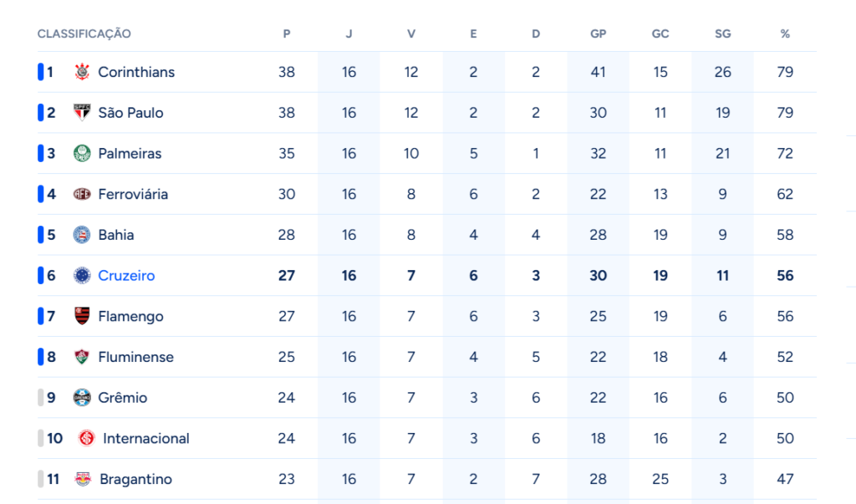Image resolution: width=856 pixels, height=504 pixels.
Task: Click the SG goal difference column header
Action: point(723,34)
